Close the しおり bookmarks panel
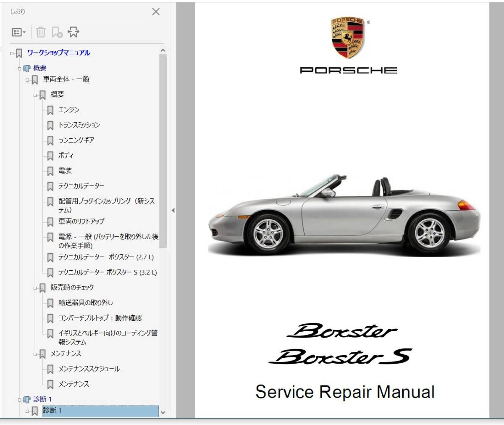The image size is (504, 425). 156,12
